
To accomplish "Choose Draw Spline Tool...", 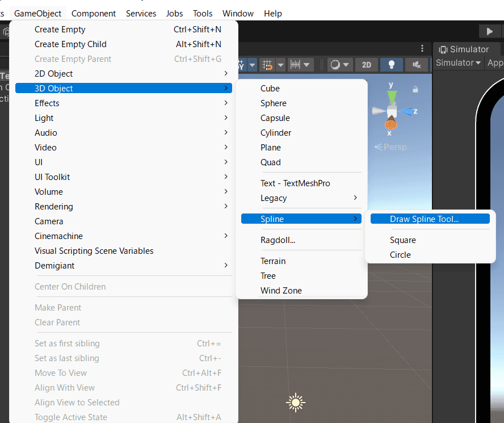I will (430, 219).
